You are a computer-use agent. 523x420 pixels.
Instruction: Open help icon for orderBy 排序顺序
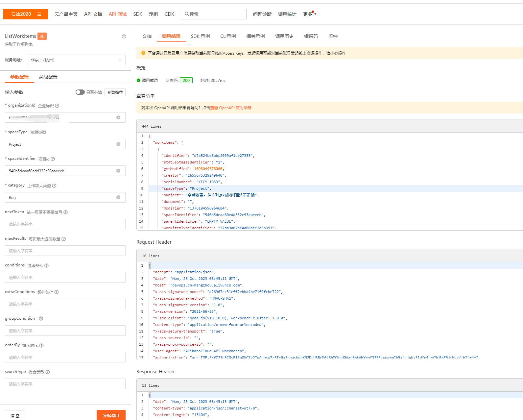(41, 345)
